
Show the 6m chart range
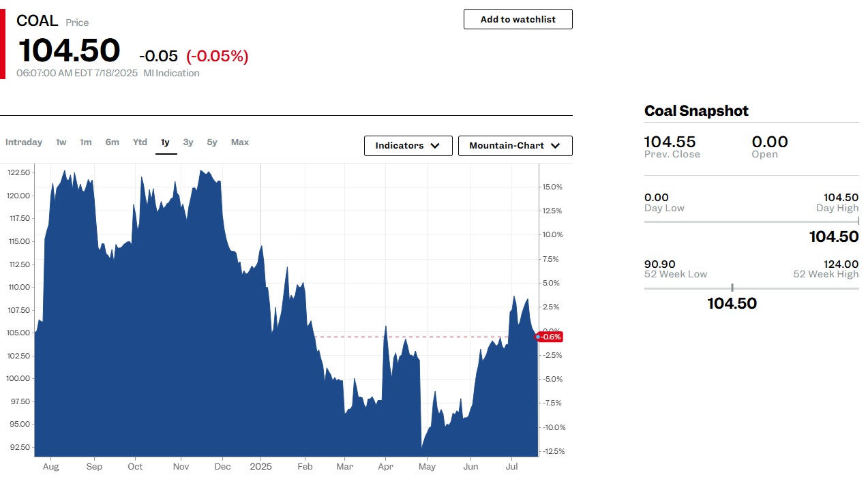point(113,142)
